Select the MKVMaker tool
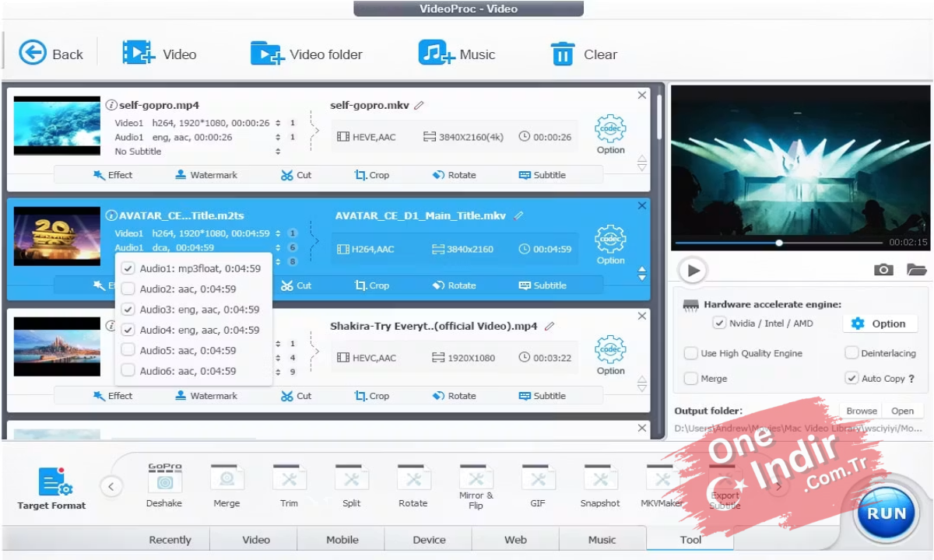 [662, 485]
